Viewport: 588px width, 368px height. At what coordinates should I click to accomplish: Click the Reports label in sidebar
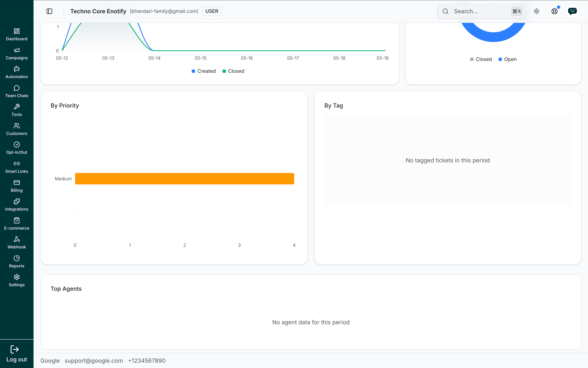17,266
